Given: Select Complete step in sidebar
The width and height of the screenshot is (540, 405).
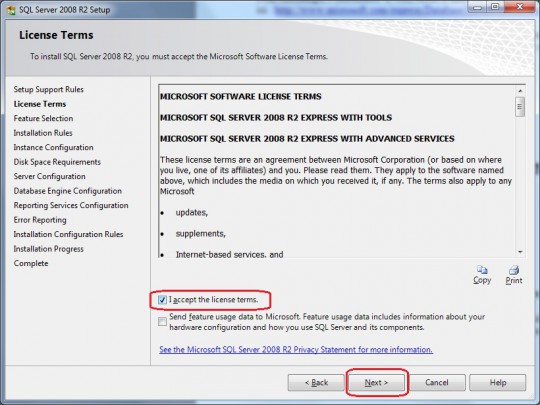Looking at the screenshot, I should tap(31, 263).
